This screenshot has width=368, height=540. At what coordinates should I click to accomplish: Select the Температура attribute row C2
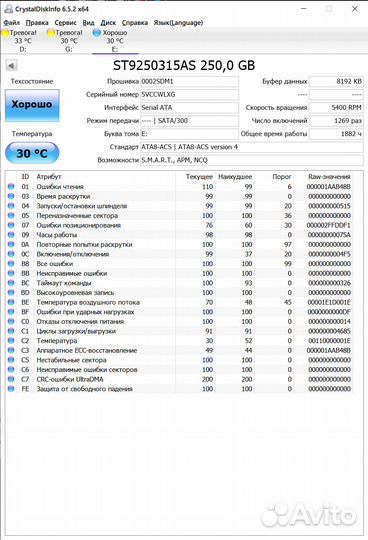[180, 341]
